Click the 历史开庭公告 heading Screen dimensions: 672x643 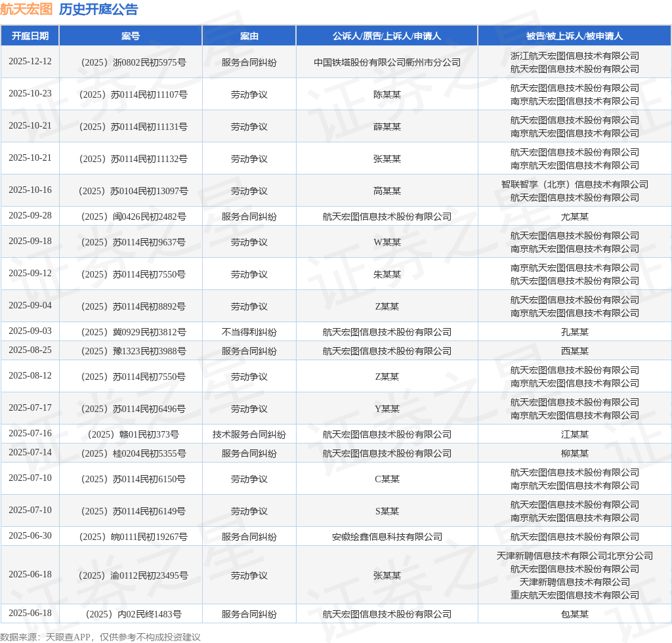tap(98, 9)
